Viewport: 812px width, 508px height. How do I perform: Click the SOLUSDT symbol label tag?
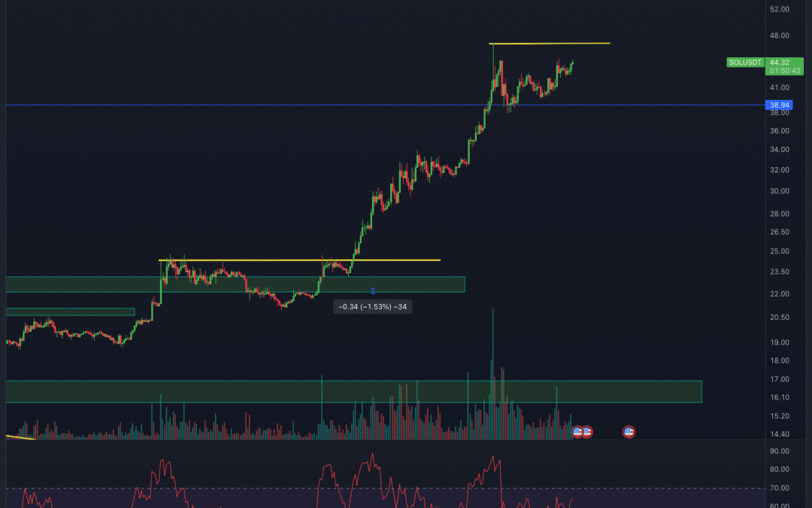click(x=744, y=62)
